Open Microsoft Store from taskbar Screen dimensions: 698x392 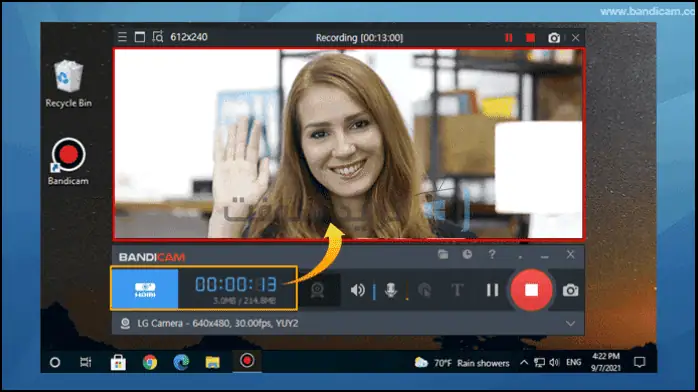click(118, 363)
